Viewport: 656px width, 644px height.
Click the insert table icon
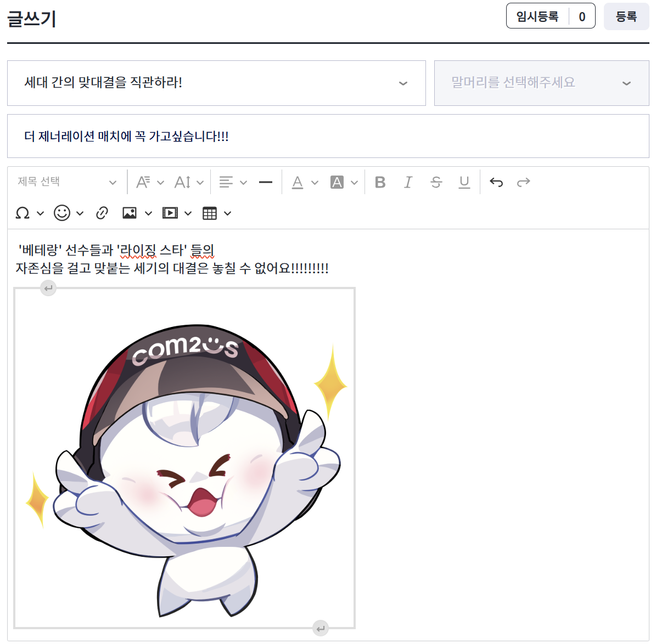point(210,213)
